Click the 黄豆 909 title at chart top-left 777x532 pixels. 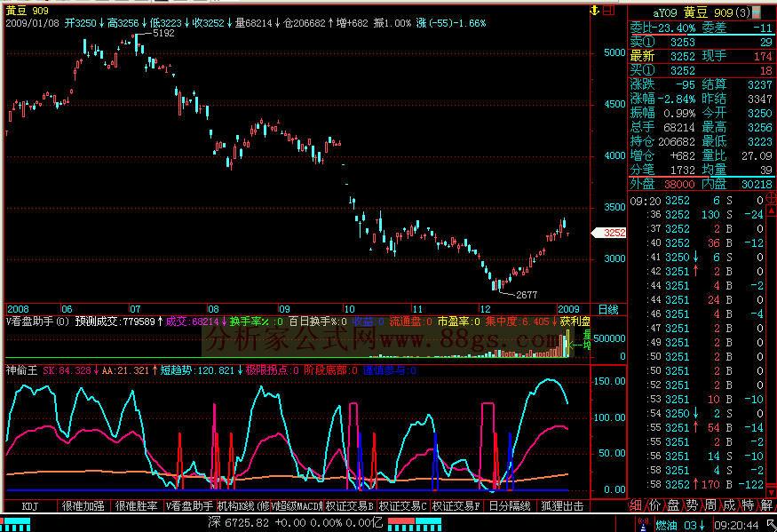tap(28, 11)
